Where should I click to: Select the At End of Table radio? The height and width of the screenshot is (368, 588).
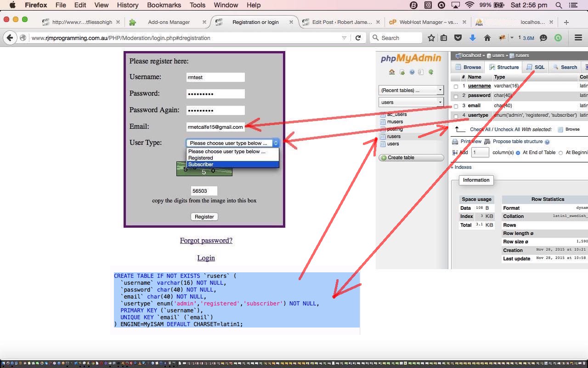[x=518, y=153]
